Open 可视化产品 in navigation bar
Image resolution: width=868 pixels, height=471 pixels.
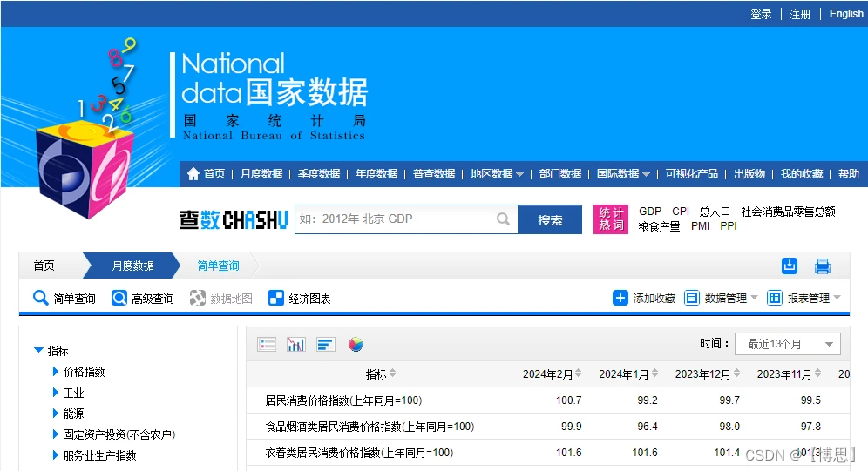click(x=691, y=173)
